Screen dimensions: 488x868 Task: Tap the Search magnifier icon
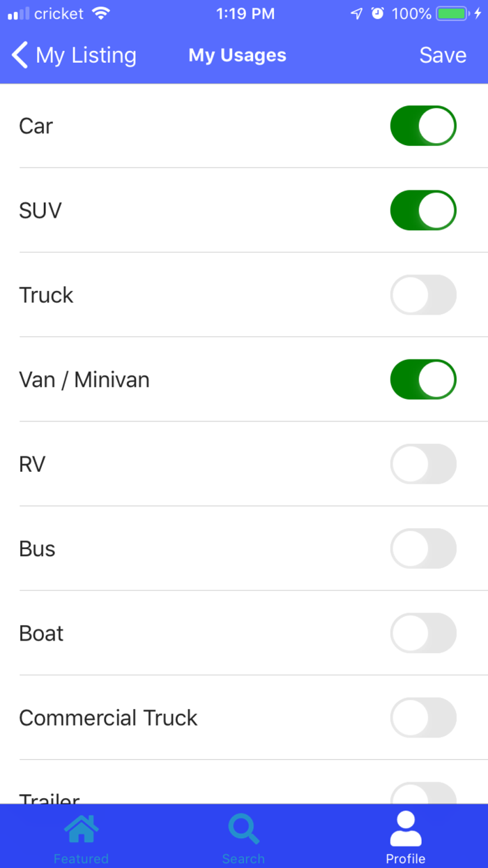[x=243, y=829]
